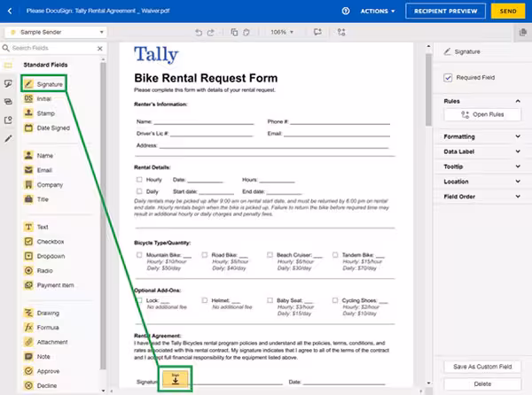Pick the Decline field
Viewport: 532px width, 395px height.
(41, 386)
